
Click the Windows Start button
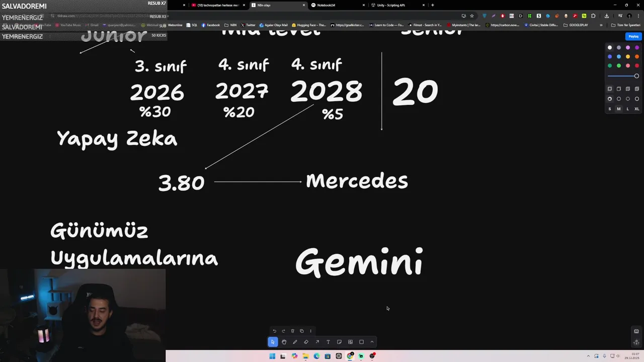click(272, 356)
